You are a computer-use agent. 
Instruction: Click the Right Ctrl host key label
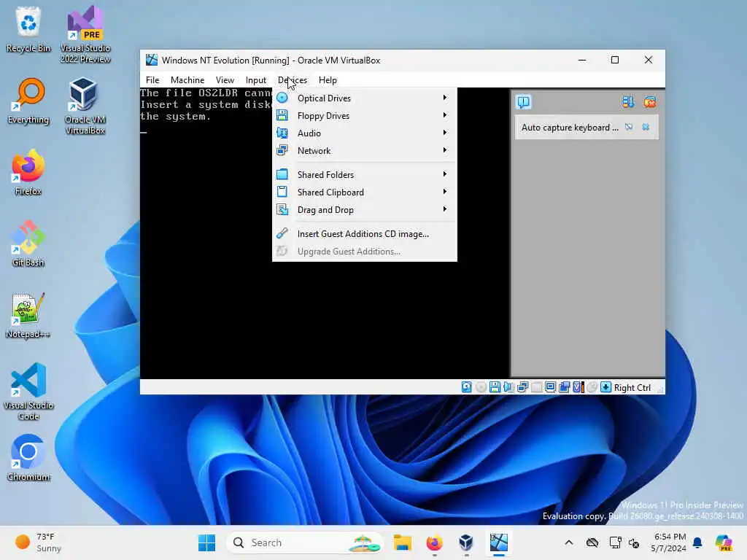[632, 388]
